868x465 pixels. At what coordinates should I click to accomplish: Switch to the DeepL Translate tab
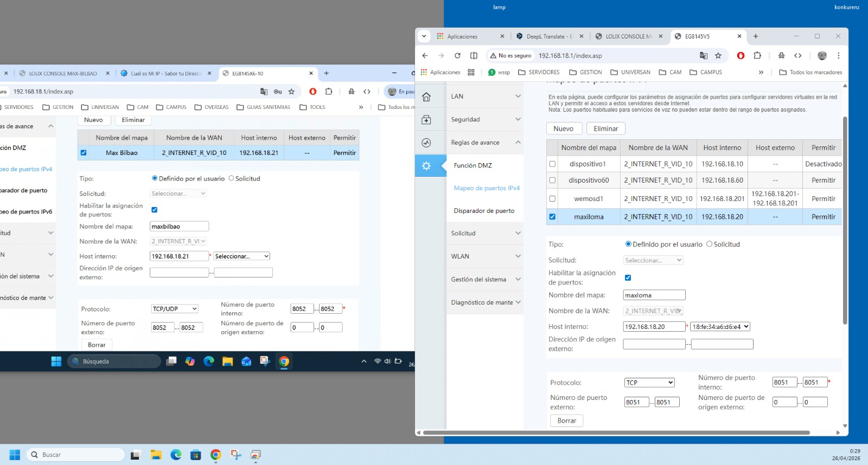[x=549, y=36]
